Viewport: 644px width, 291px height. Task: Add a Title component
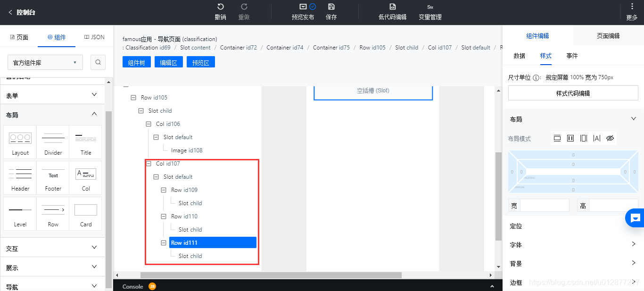click(86, 142)
